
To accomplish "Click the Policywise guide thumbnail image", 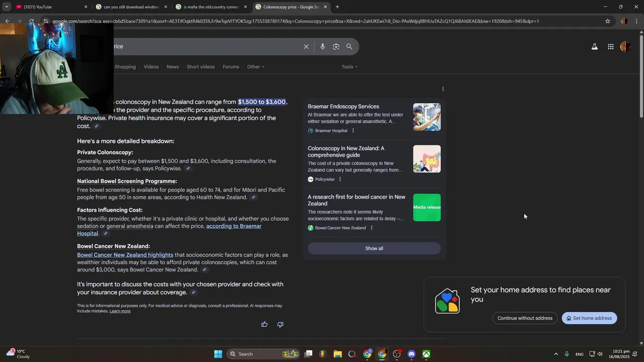I will coord(427,159).
